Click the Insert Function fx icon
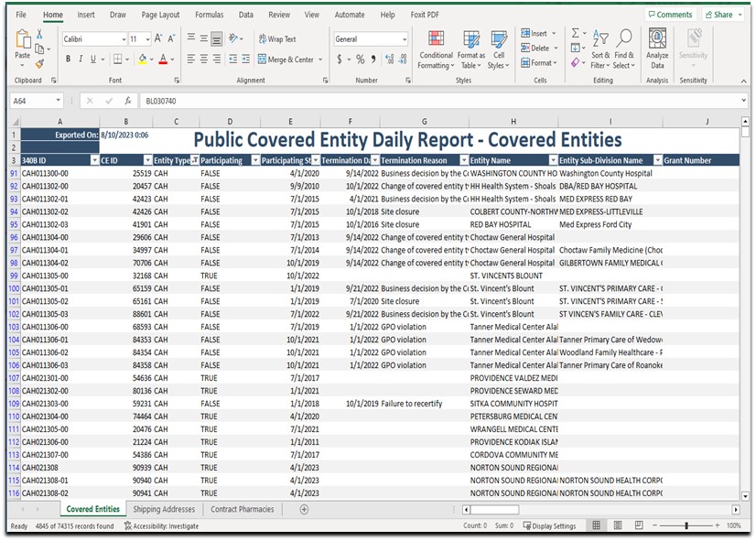 128,101
